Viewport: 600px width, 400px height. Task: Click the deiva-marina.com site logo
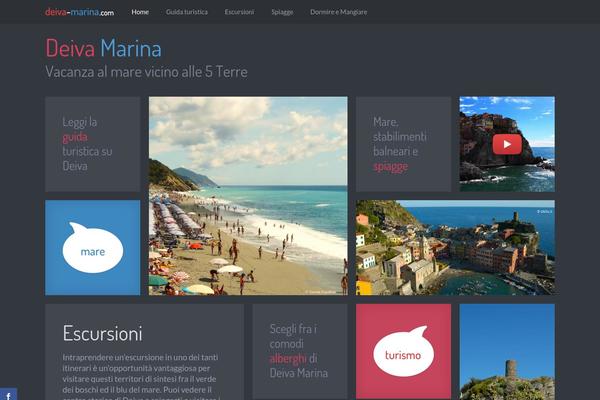[79, 12]
